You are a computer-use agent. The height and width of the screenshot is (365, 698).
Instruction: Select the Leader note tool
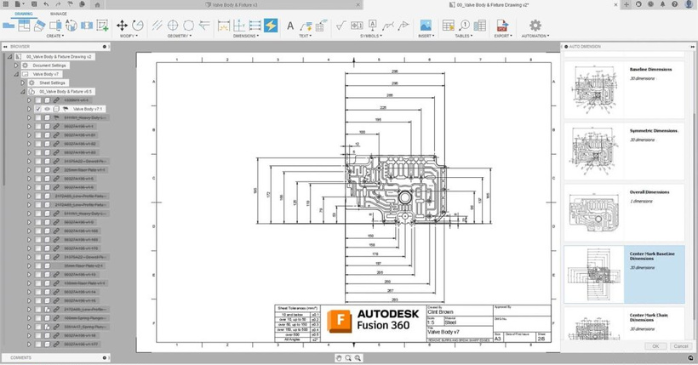[306, 25]
